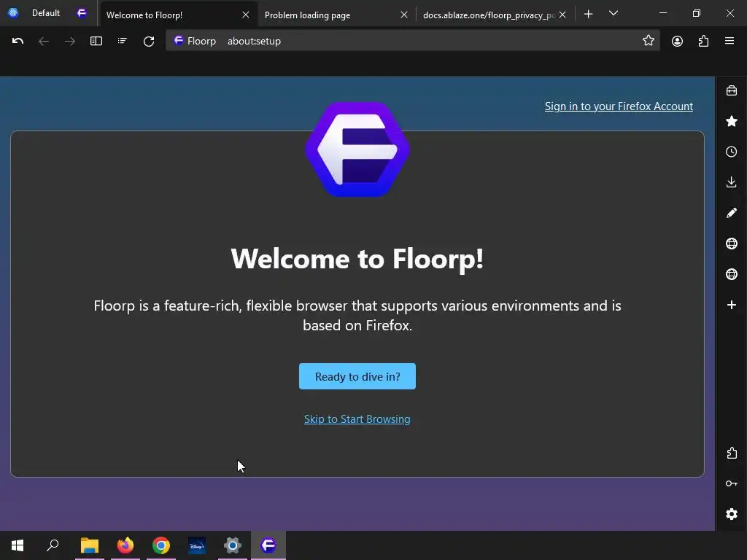The height and width of the screenshot is (560, 747).
Task: Open a new tab with plus button
Action: 589,14
